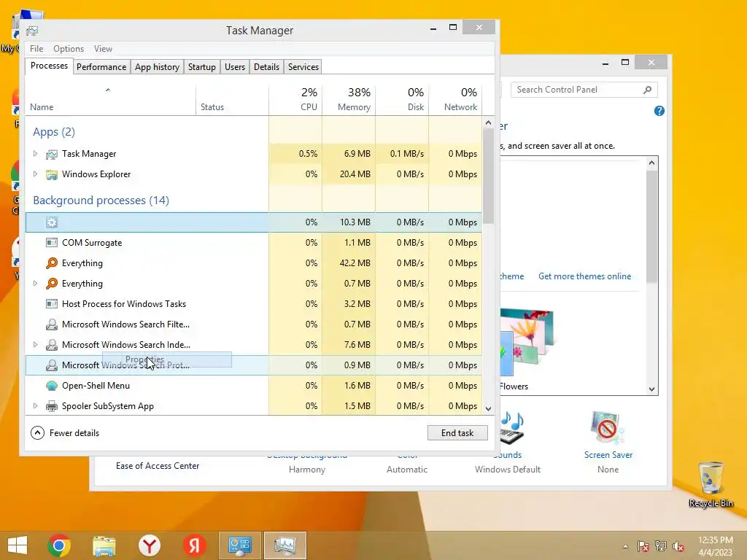Follow Get more themes online link
The width and height of the screenshot is (747, 560).
click(x=584, y=276)
